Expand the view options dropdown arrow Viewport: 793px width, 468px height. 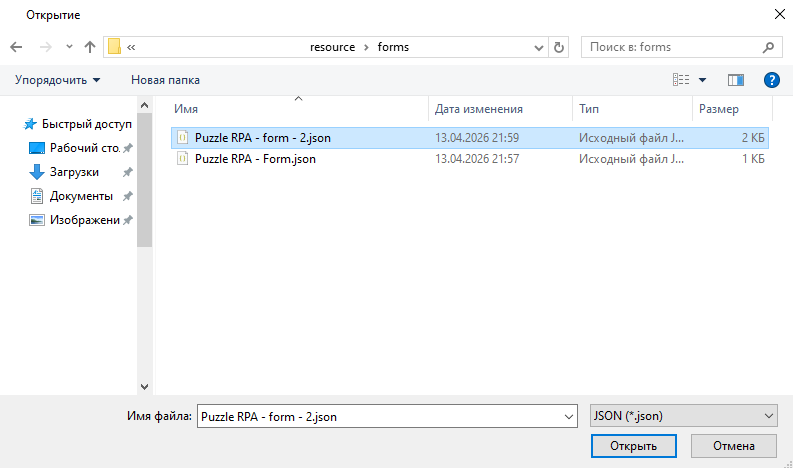click(x=702, y=80)
